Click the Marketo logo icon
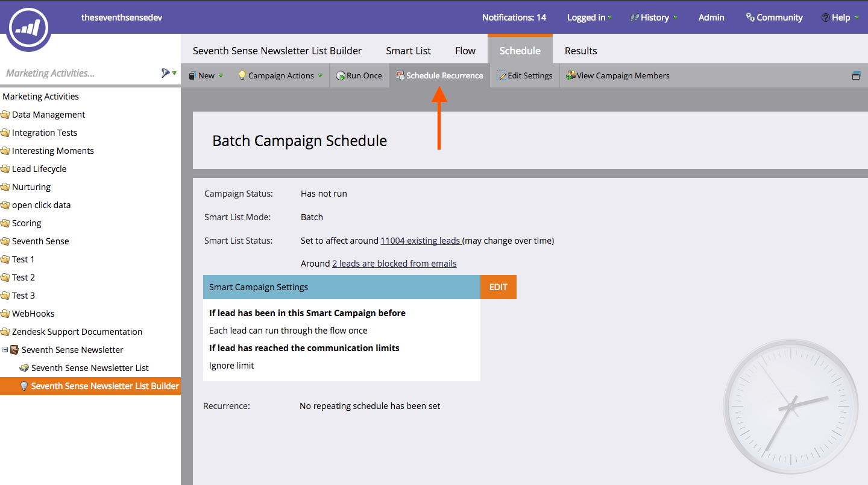 click(28, 26)
